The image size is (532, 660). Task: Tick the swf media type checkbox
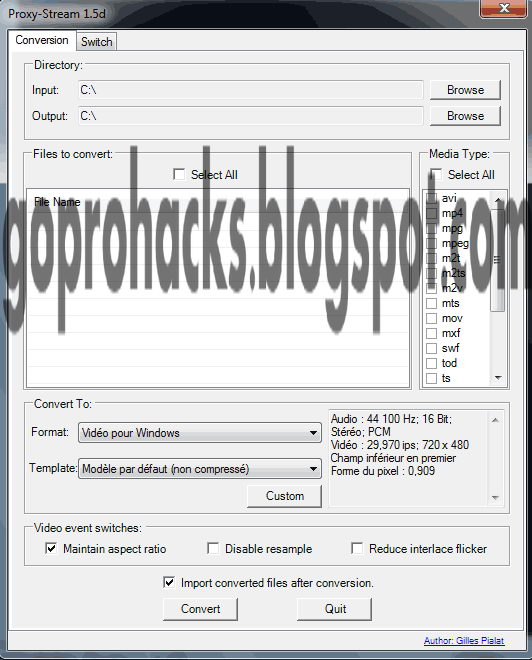tap(431, 349)
